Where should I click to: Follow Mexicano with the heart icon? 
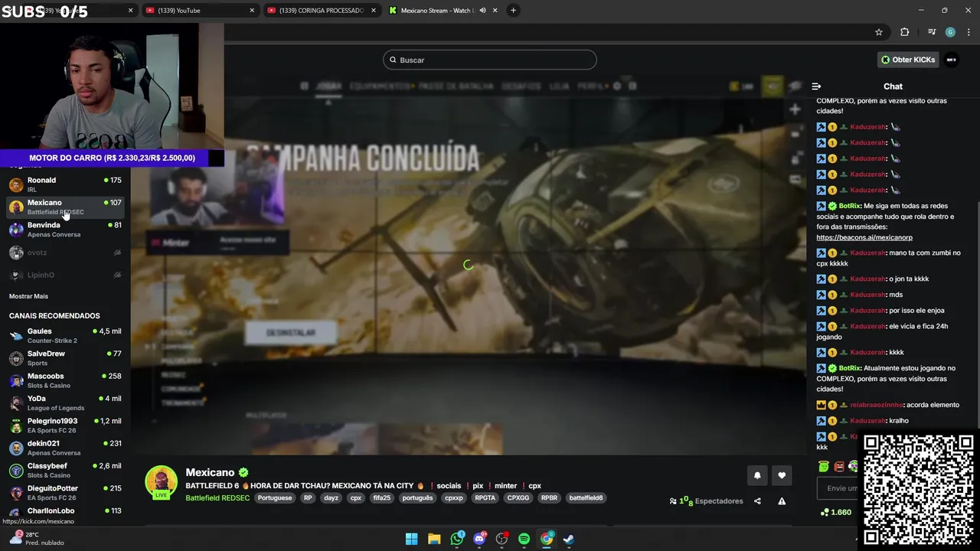[782, 475]
